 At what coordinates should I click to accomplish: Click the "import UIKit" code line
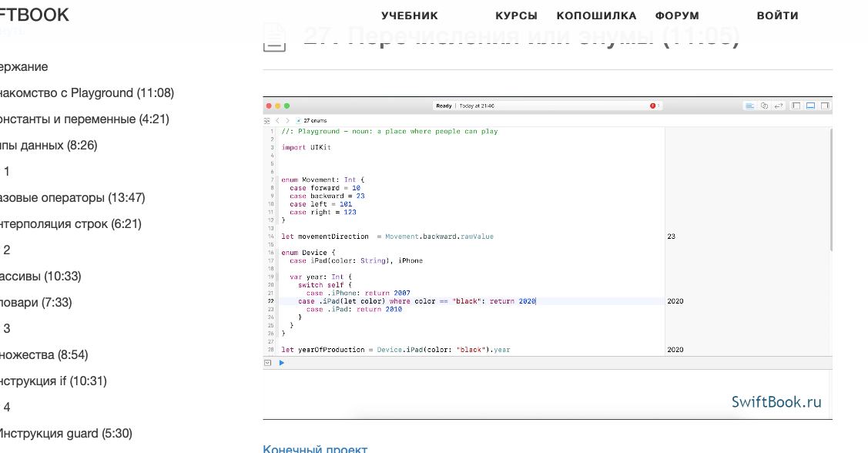coord(306,148)
